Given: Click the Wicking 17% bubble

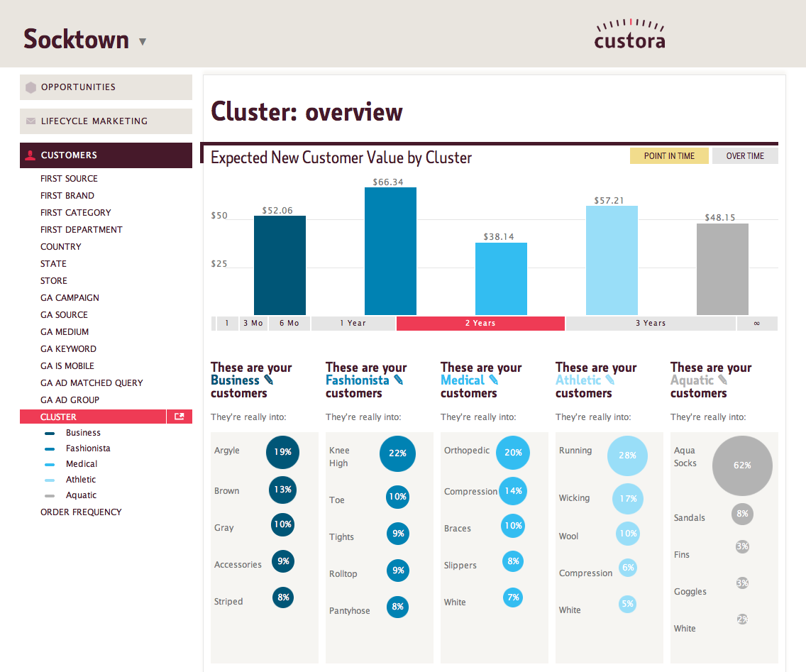Looking at the screenshot, I should click(x=628, y=499).
